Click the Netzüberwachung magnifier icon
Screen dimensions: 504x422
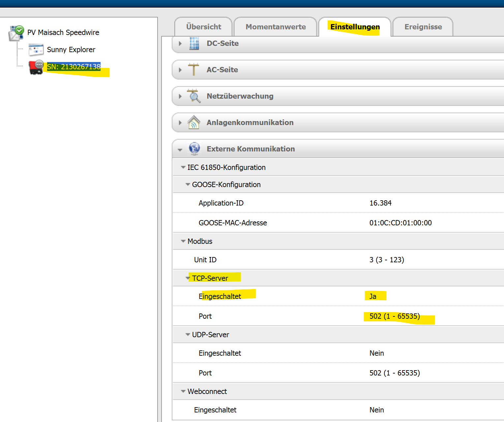(194, 96)
